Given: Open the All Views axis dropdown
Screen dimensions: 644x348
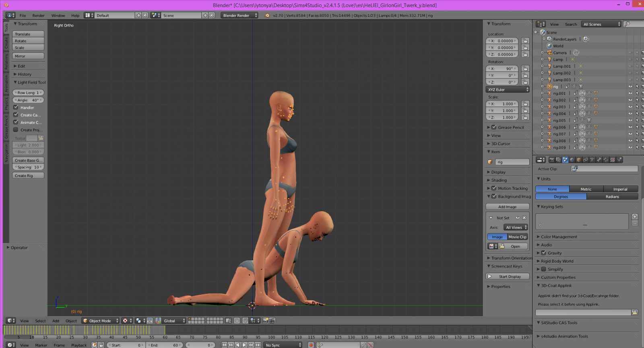Looking at the screenshot, I should coord(516,227).
